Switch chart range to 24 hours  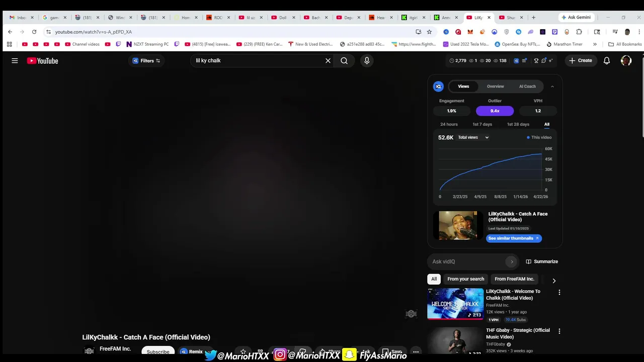click(x=449, y=124)
